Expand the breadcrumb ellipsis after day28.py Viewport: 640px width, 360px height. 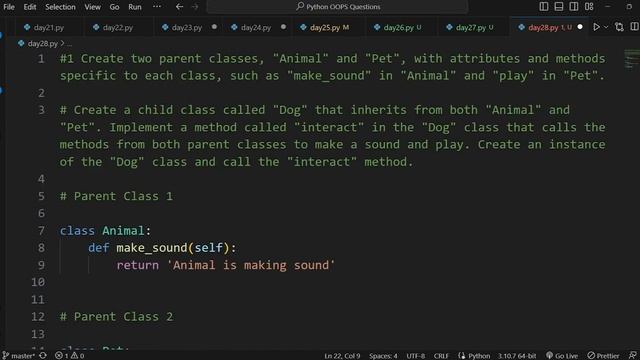(x=69, y=43)
